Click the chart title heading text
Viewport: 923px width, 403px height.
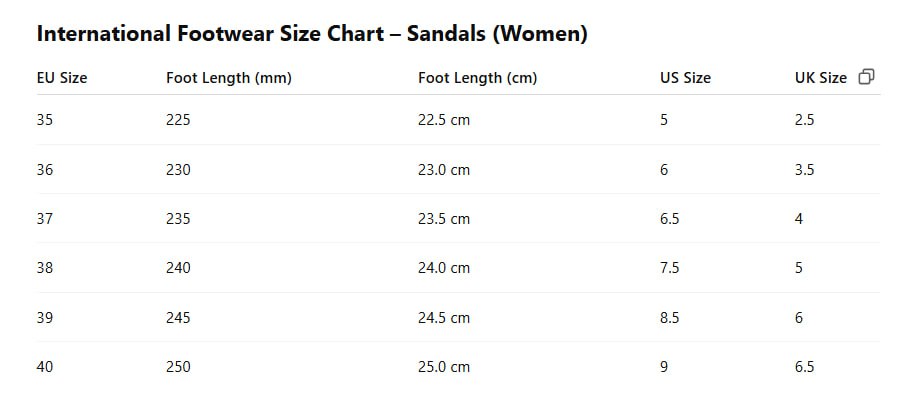(312, 34)
